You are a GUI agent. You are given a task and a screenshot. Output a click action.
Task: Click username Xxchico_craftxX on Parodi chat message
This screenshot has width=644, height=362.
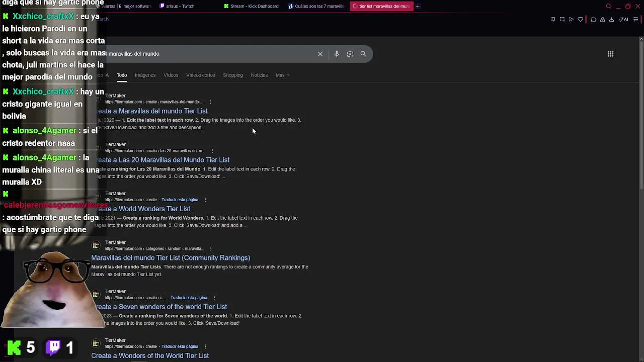43,16
